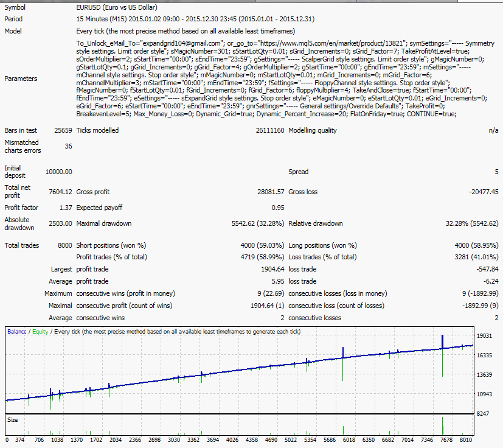Image resolution: width=503 pixels, height=448 pixels.
Task: Click Relative drawdown value 32.28% (5542.62)
Action: tap(472, 223)
